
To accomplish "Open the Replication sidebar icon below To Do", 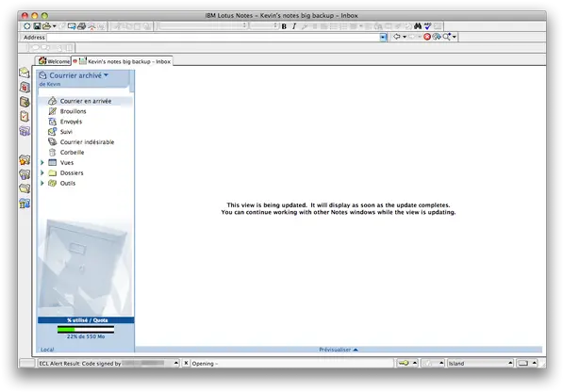I will [x=25, y=131].
